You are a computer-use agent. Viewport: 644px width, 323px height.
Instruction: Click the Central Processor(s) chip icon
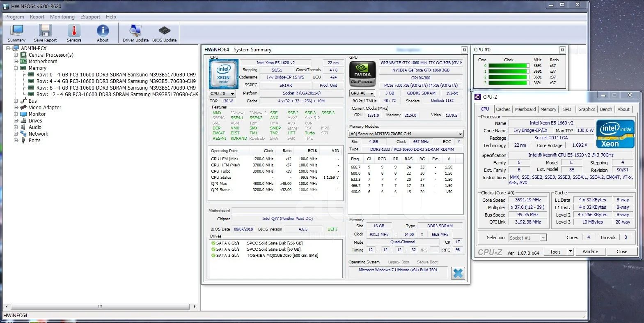(x=23, y=55)
